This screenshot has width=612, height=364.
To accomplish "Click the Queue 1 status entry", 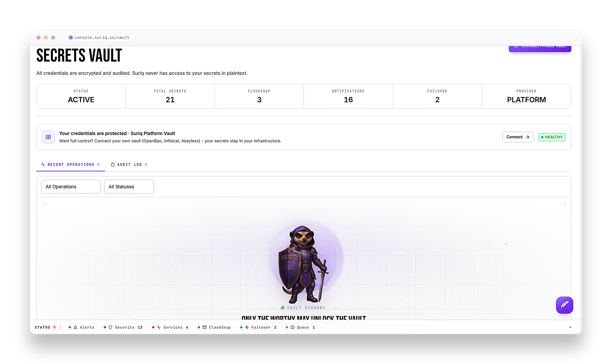I will [x=300, y=327].
